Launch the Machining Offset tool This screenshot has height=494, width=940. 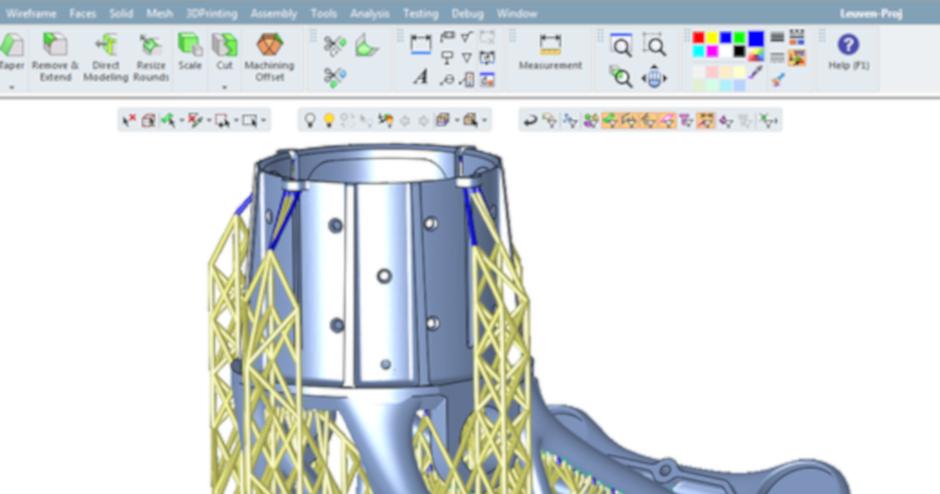(269, 56)
